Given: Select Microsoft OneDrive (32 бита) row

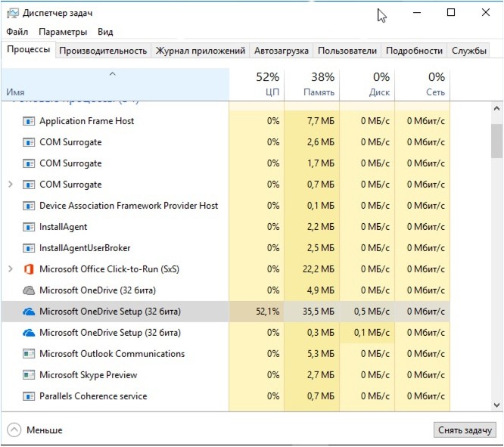Looking at the screenshot, I should pos(226,290).
